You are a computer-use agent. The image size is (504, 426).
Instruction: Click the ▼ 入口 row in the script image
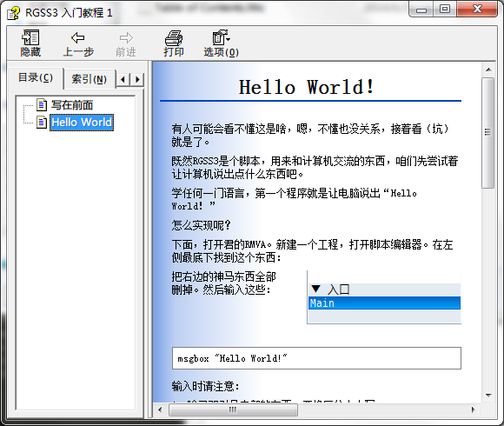pos(384,290)
